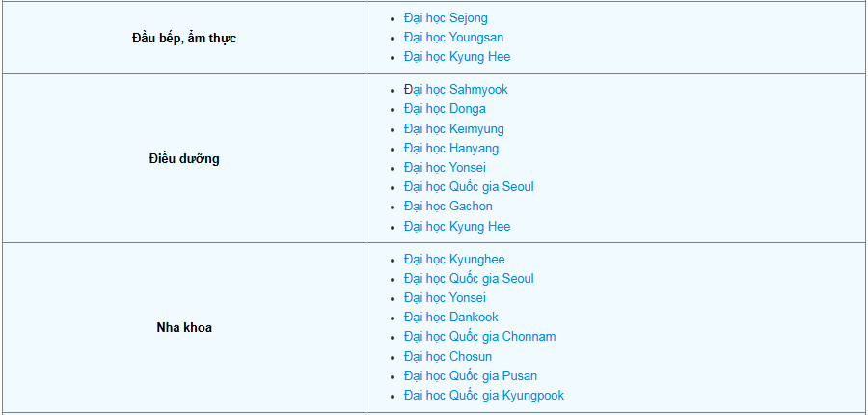
Task: Open the Đại học Quốc gia Pusan link
Action: pos(471,376)
